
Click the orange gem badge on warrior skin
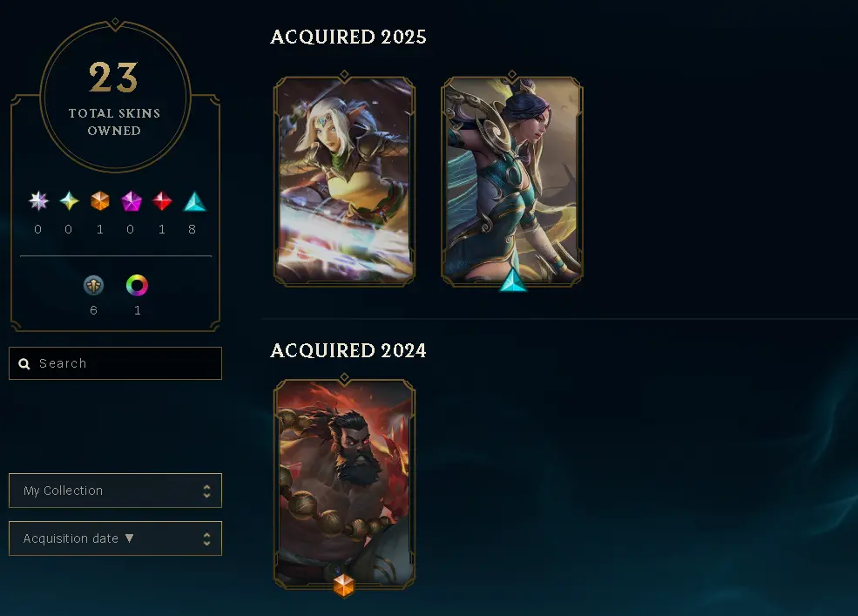pos(344,585)
